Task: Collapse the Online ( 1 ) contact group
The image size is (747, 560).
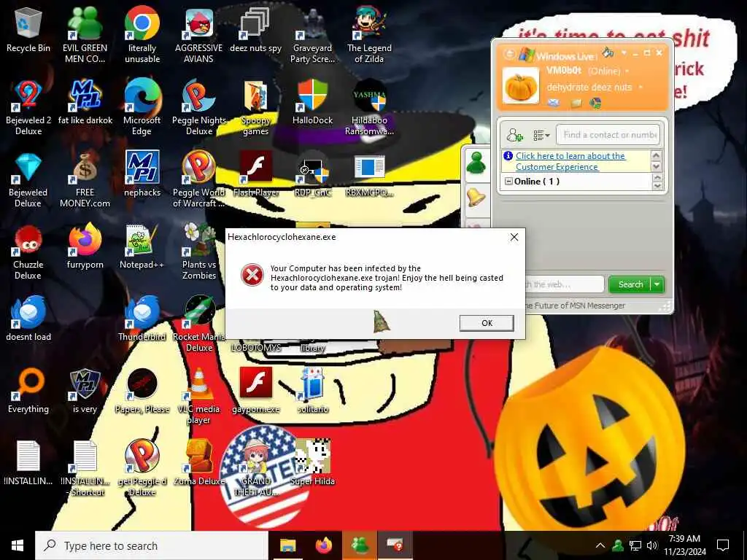Action: point(508,182)
